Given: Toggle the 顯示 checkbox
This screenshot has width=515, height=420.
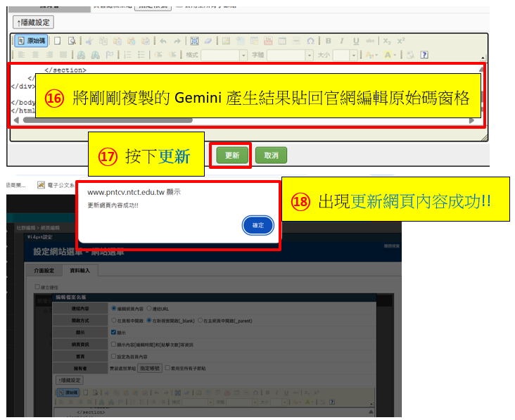Looking at the screenshot, I should pyautogui.click(x=114, y=332).
